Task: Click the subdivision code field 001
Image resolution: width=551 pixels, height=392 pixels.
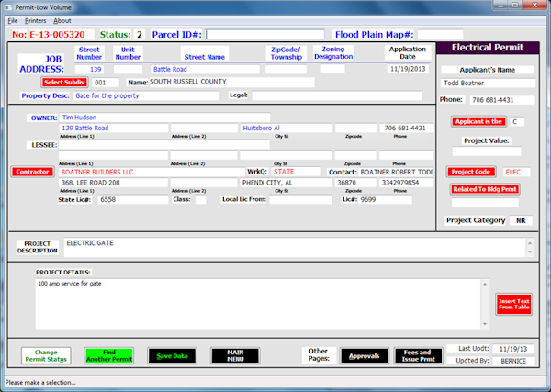Action: [x=106, y=83]
